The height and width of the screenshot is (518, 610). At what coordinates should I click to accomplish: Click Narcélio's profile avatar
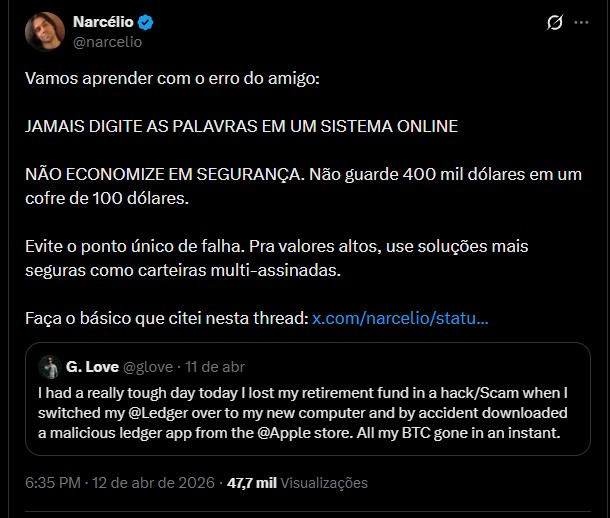pyautogui.click(x=45, y=32)
